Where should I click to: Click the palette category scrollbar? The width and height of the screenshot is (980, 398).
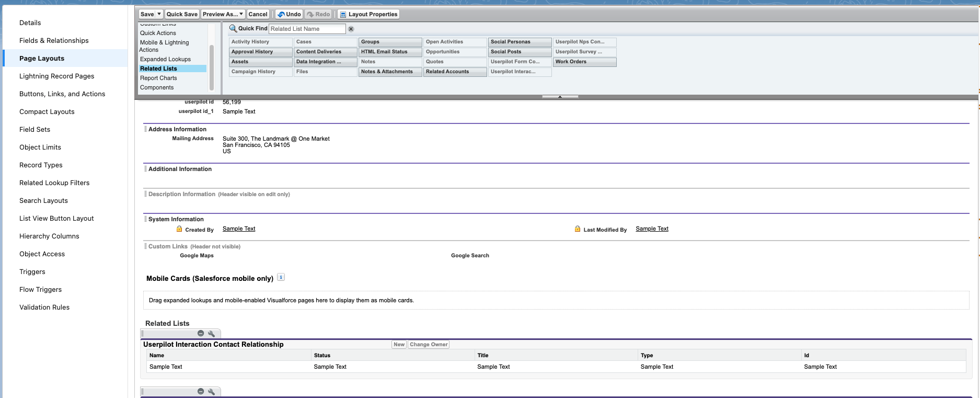pyautogui.click(x=212, y=67)
